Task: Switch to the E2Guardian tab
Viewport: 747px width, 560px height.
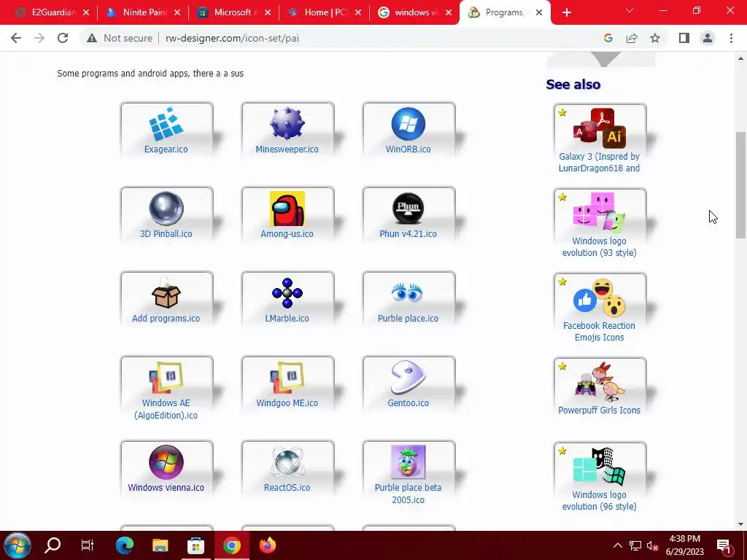Action: point(47,12)
